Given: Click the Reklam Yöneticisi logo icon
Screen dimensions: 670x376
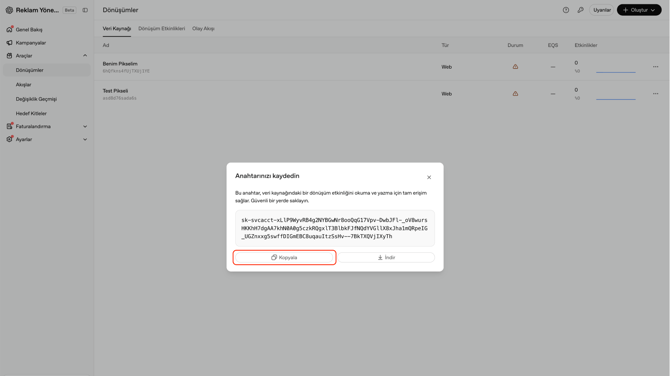Looking at the screenshot, I should pos(9,10).
